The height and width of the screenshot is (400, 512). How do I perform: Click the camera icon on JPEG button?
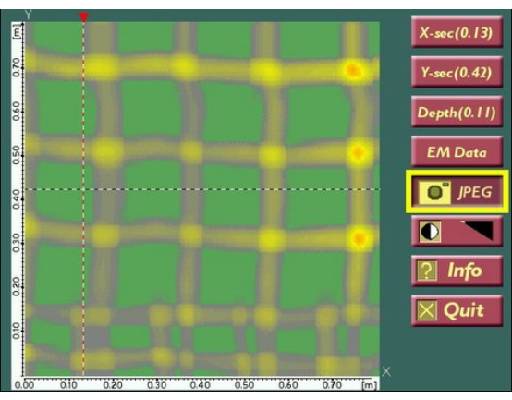click(x=434, y=192)
